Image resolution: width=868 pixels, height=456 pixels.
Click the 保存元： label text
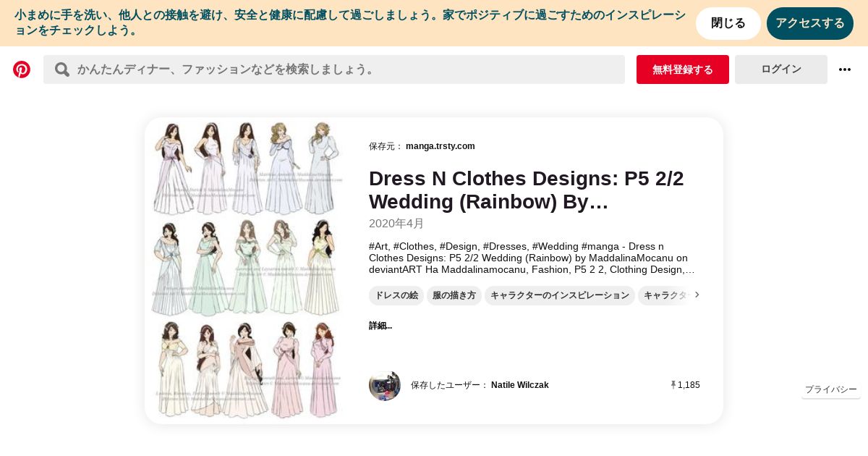tap(386, 146)
